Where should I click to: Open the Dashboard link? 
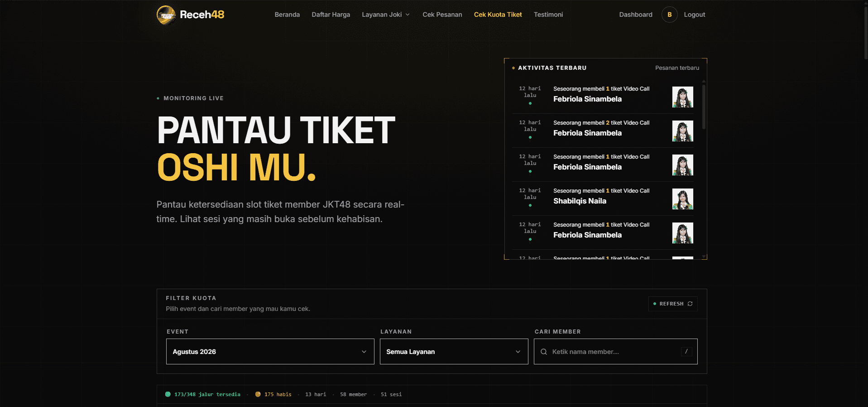(x=636, y=15)
